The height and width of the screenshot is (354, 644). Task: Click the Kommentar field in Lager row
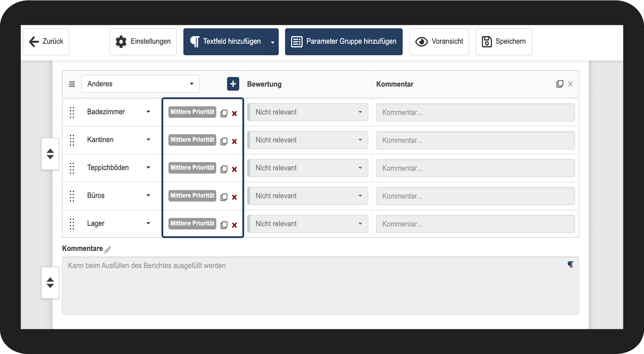click(x=476, y=224)
